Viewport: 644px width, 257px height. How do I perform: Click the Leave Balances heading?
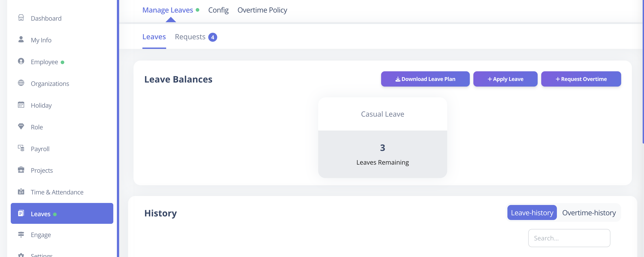click(178, 79)
